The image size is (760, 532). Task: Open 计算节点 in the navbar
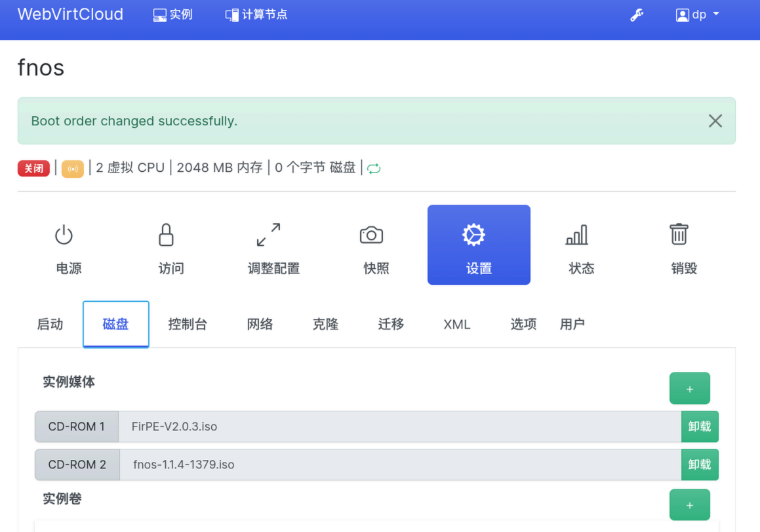[x=256, y=15]
